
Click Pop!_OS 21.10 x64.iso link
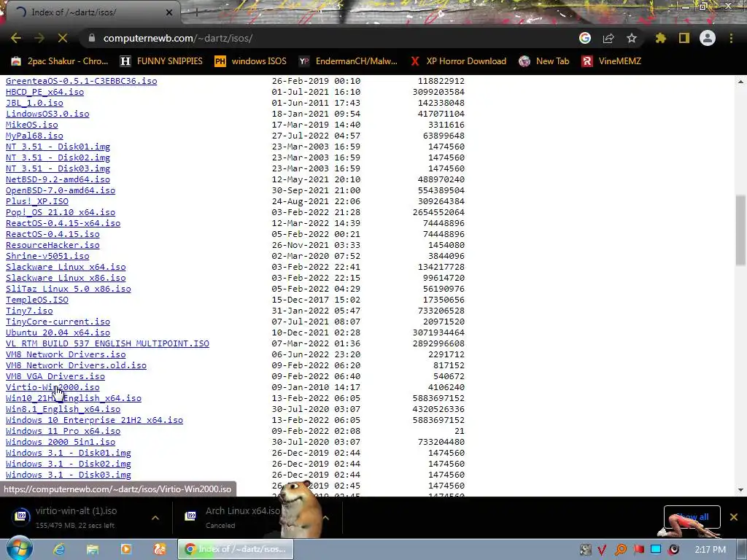pyautogui.click(x=61, y=212)
